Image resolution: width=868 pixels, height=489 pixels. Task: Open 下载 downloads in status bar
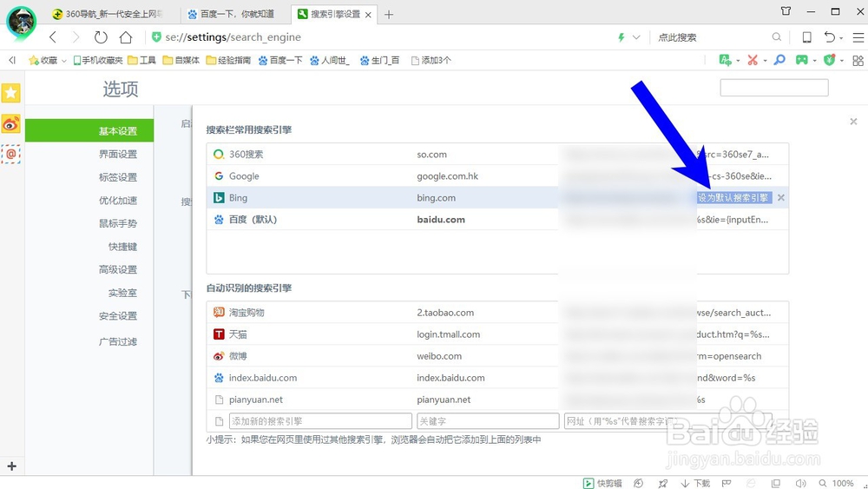695,483
